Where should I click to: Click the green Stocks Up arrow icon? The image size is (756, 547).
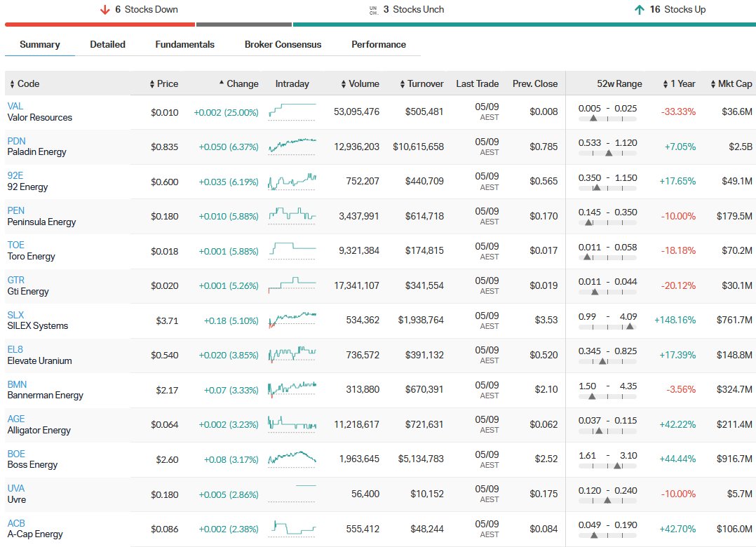click(640, 10)
